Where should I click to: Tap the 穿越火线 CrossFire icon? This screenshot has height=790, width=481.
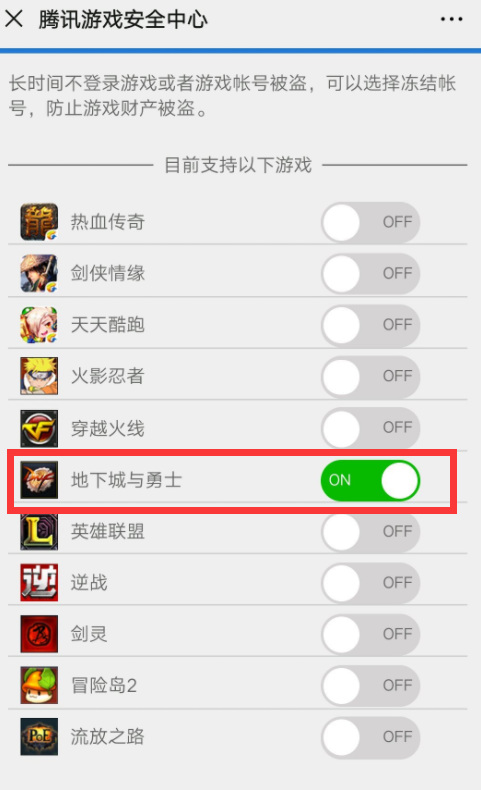(39, 428)
